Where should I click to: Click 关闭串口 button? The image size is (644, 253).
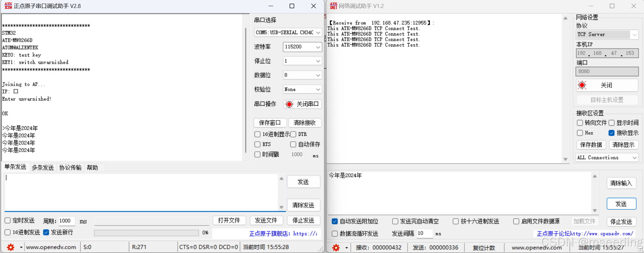tap(302, 104)
